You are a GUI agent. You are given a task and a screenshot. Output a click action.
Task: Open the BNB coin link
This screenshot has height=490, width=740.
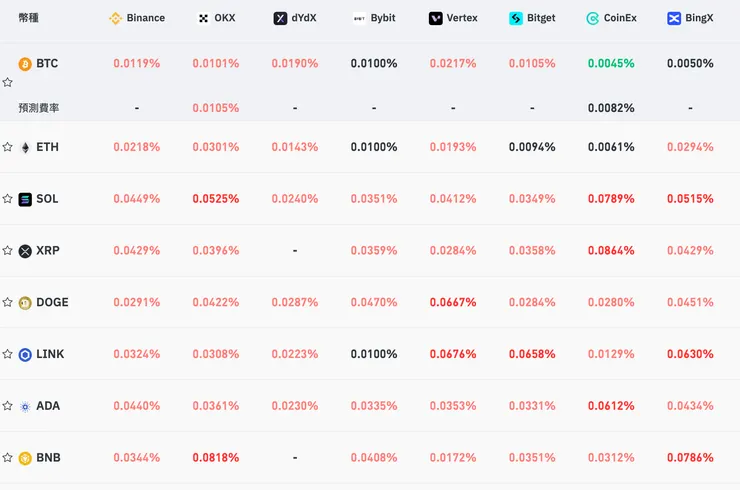click(48, 458)
